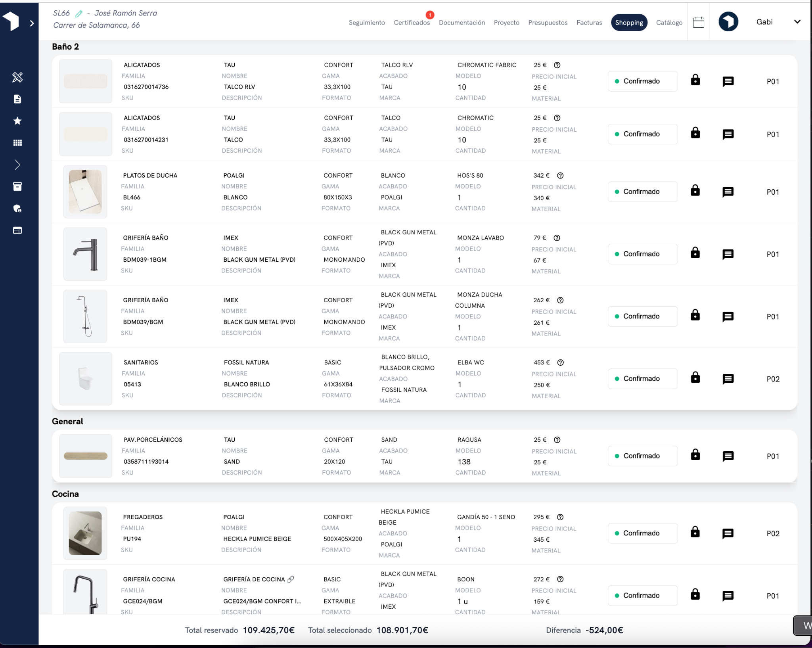Viewport: 812px width, 648px height.
Task: Click the link icon beside GRIFERÍA DE COCINA
Action: click(291, 579)
